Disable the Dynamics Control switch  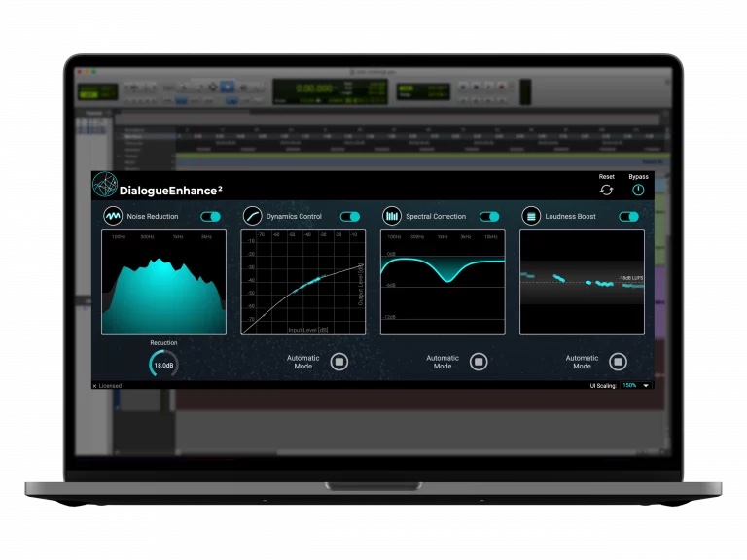coord(350,217)
